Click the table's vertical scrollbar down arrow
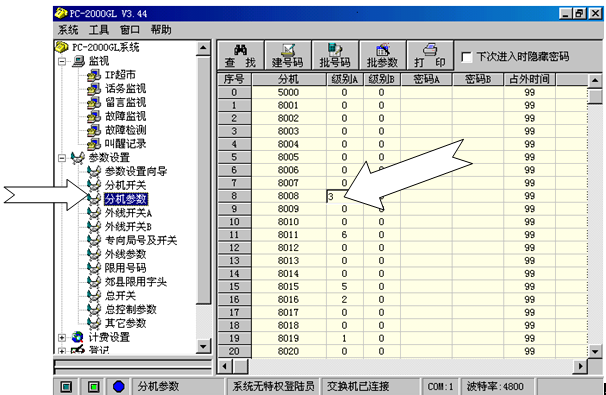The height and width of the screenshot is (395, 606). click(x=595, y=351)
